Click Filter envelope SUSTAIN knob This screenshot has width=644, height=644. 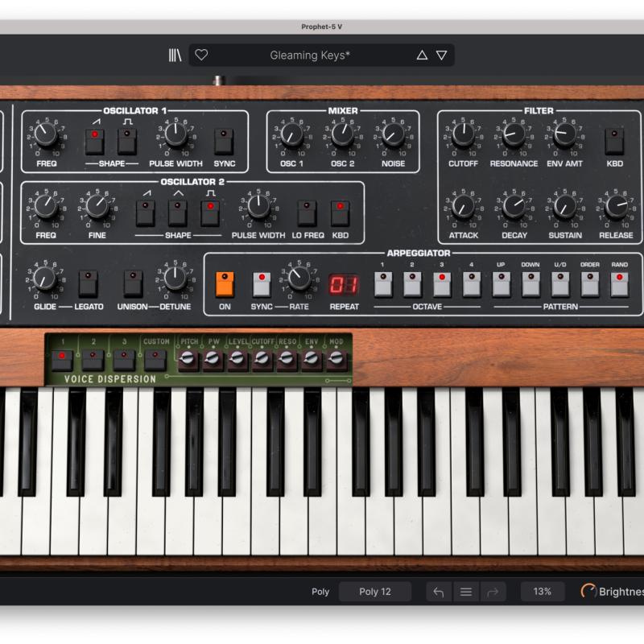tap(565, 206)
